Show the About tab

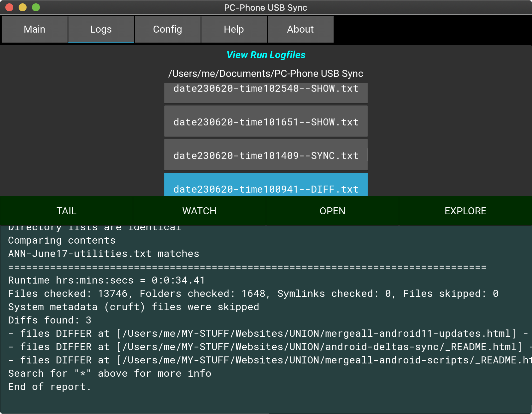(x=301, y=29)
